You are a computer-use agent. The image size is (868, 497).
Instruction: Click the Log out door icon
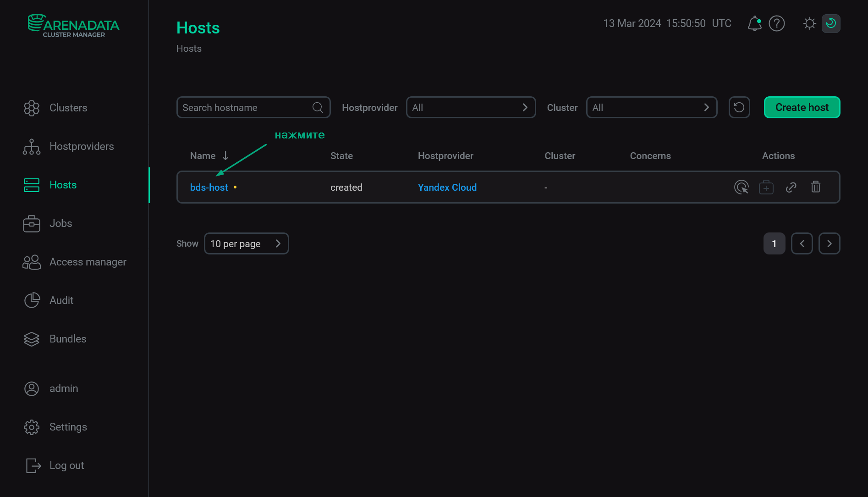coord(33,465)
